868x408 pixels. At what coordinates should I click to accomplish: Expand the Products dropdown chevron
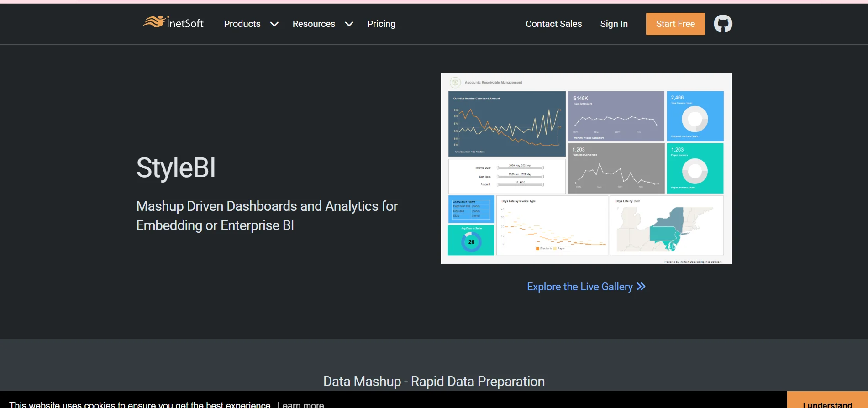(274, 24)
